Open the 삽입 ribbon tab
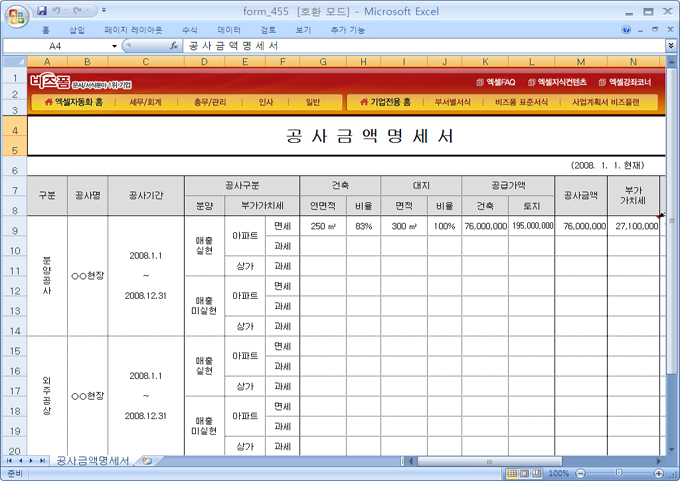 tap(77, 30)
